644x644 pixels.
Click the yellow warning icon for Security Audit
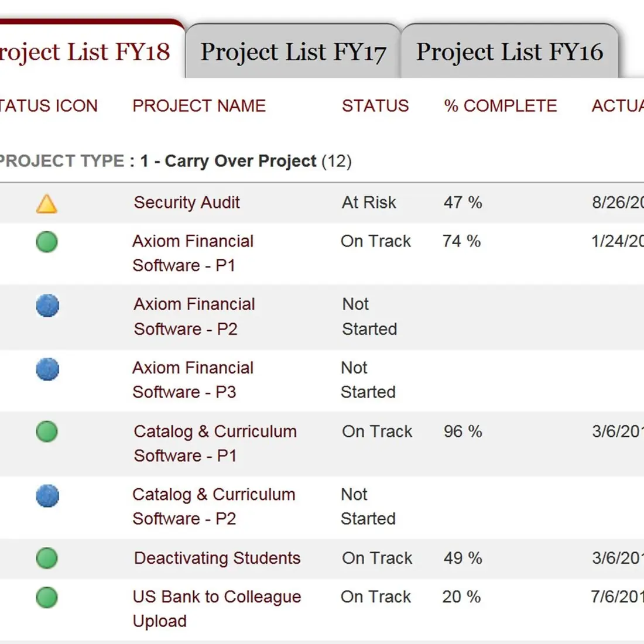[46, 204]
